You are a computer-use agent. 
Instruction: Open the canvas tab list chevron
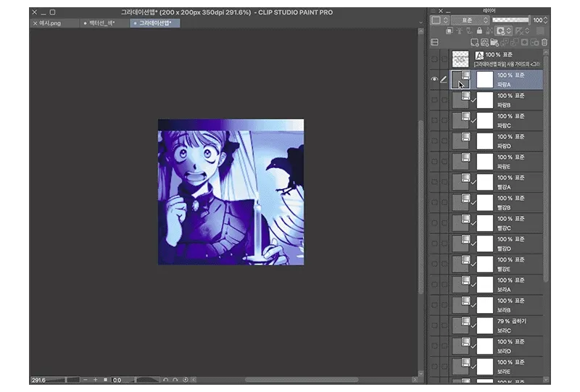pyautogui.click(x=420, y=23)
